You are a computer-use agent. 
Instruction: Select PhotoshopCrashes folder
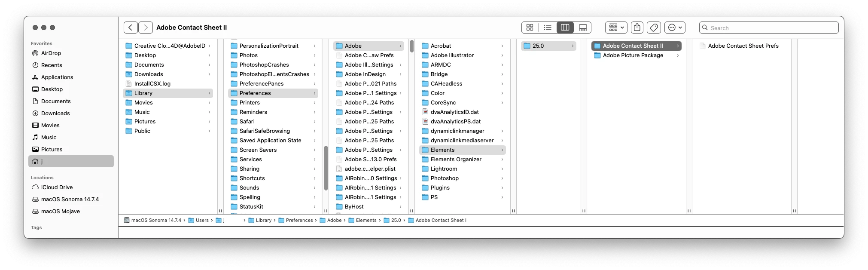point(273,65)
